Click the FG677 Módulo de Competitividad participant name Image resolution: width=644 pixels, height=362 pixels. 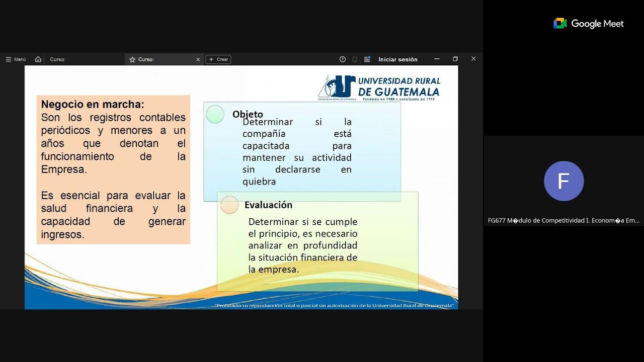[x=564, y=220]
